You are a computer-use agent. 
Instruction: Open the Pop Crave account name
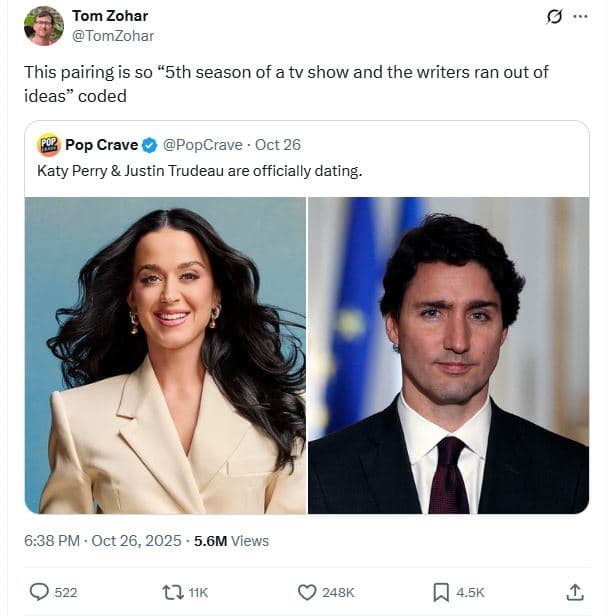pyautogui.click(x=101, y=145)
